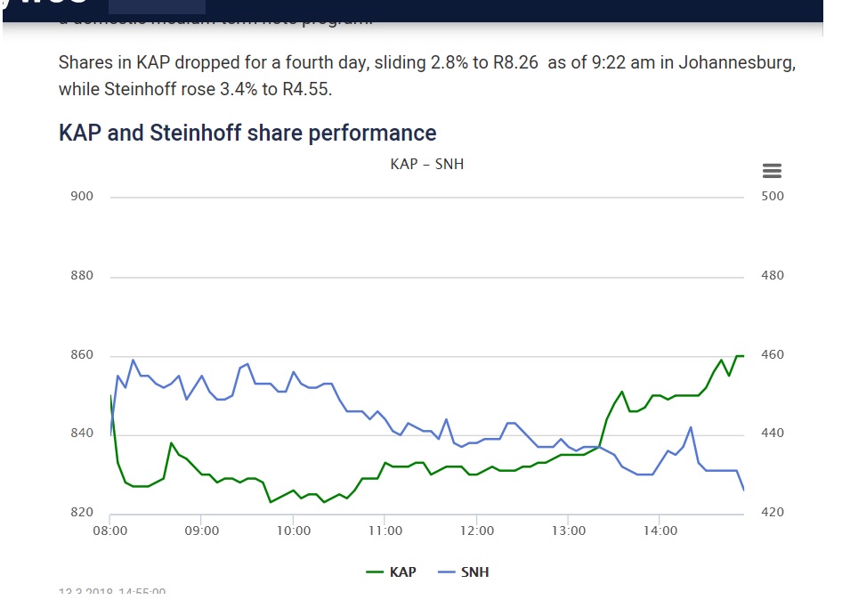Click the paragraph about KAP shares dropping
The height and width of the screenshot is (616, 842).
click(x=425, y=77)
